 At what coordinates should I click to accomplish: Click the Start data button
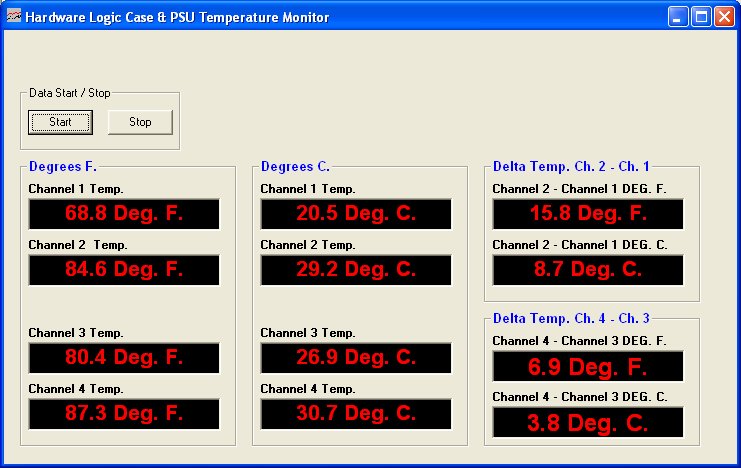pos(60,122)
